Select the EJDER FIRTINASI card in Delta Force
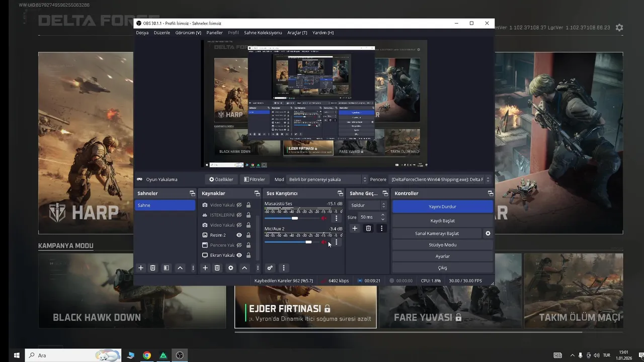The width and height of the screenshot is (644, 362). [305, 307]
